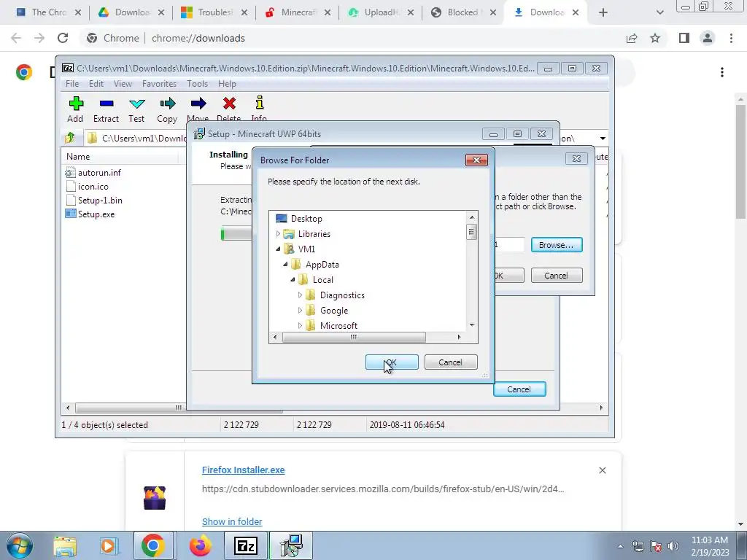
Task: Expand the Diagnostics node arrow
Action: 300,295
